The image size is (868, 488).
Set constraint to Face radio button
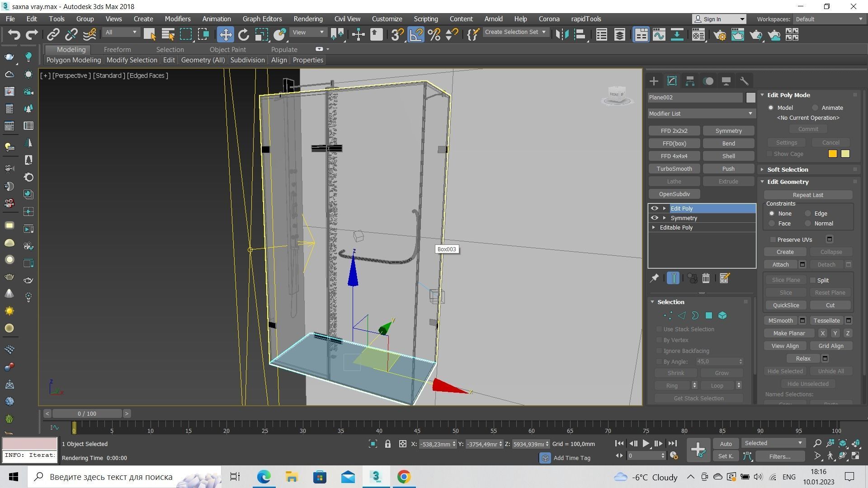(772, 223)
